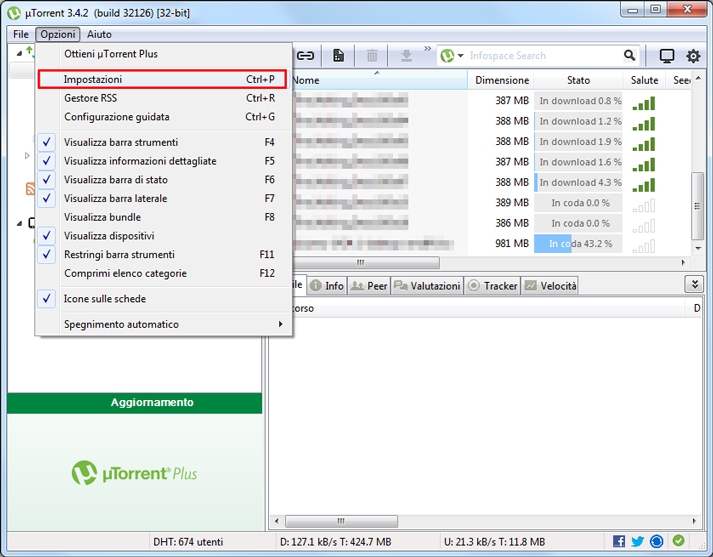The height and width of the screenshot is (557, 713).
Task: Click the In coda 43.2 % progress bar
Action: pyautogui.click(x=578, y=244)
